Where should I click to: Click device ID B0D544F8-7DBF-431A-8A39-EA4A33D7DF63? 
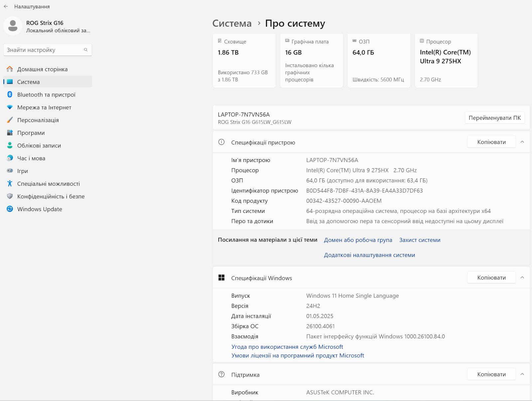point(364,191)
